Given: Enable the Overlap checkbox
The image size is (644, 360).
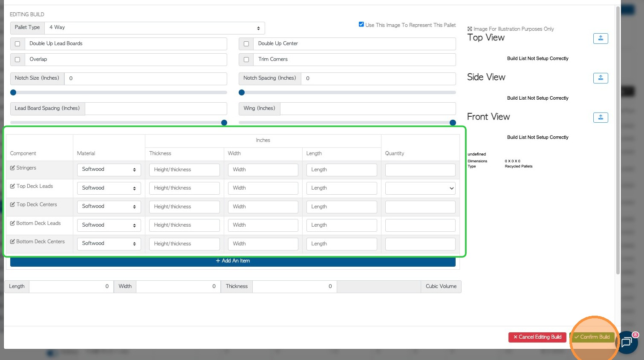Looking at the screenshot, I should [x=17, y=60].
